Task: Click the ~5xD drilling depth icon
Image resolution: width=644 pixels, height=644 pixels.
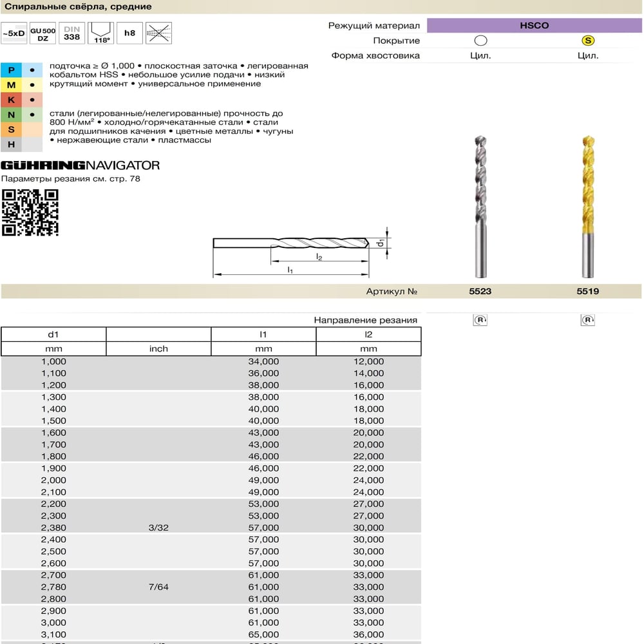Action: (x=14, y=33)
